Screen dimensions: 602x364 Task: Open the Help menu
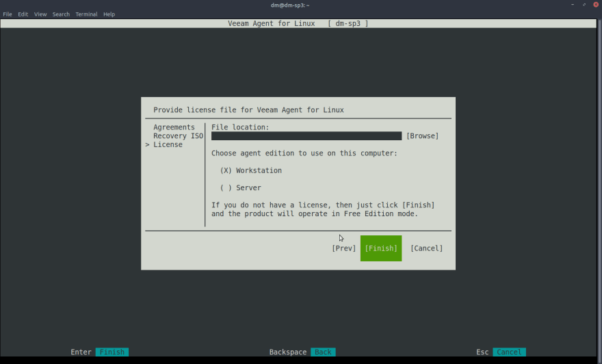[x=109, y=14]
